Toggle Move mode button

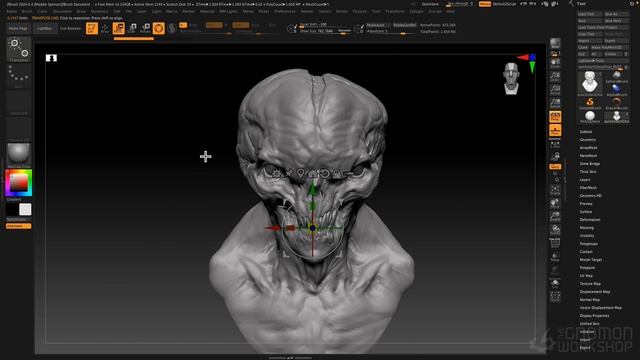pyautogui.click(x=119, y=28)
